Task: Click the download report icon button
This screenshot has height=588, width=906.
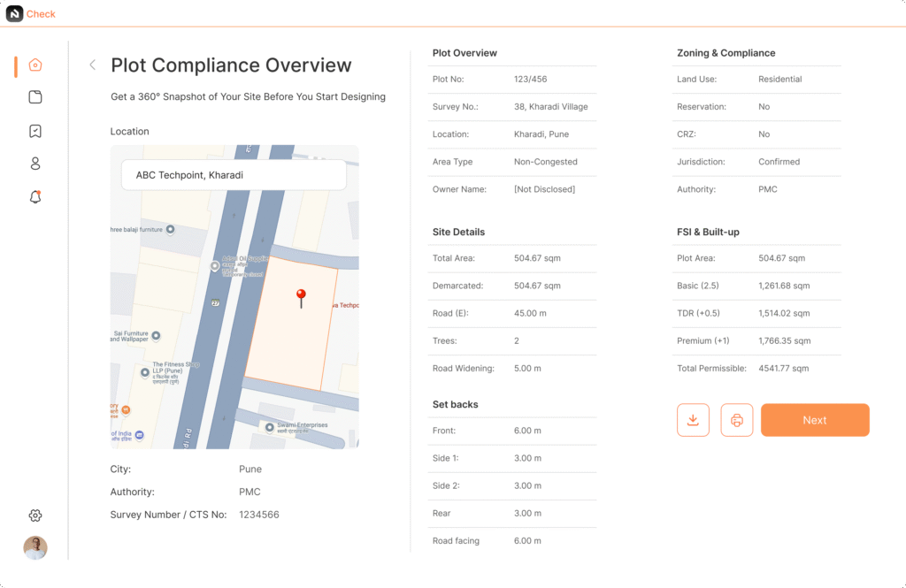Action: (x=693, y=420)
